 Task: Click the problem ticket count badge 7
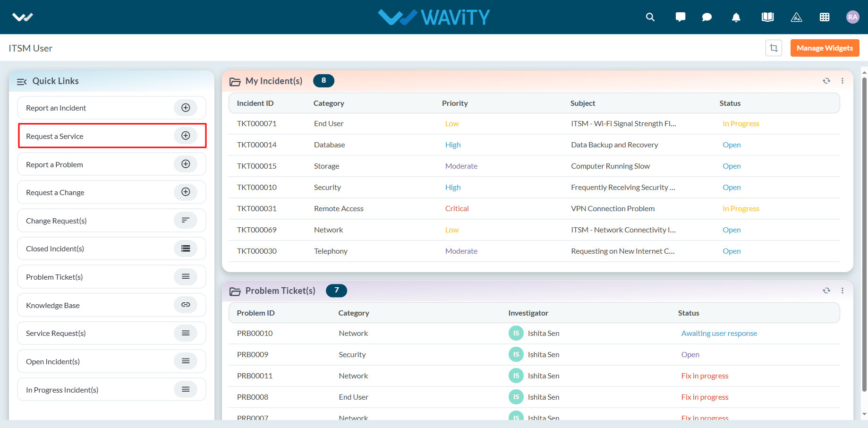(x=336, y=291)
